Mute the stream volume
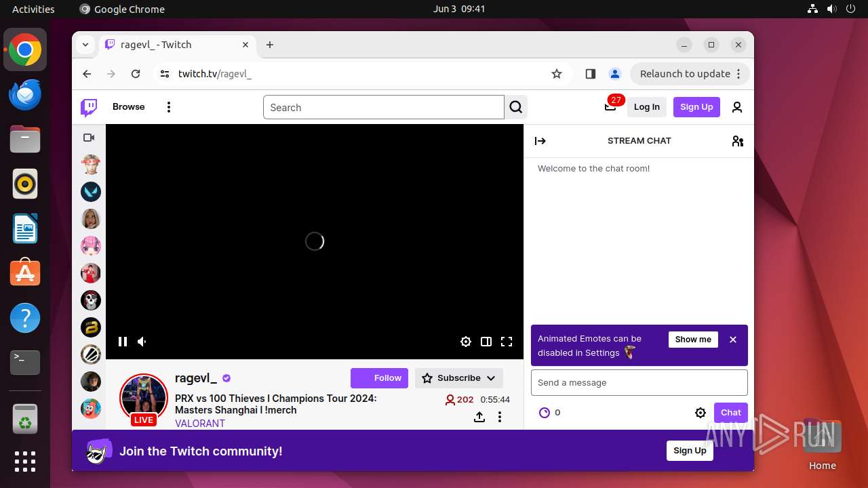This screenshot has width=868, height=488. coord(142,342)
